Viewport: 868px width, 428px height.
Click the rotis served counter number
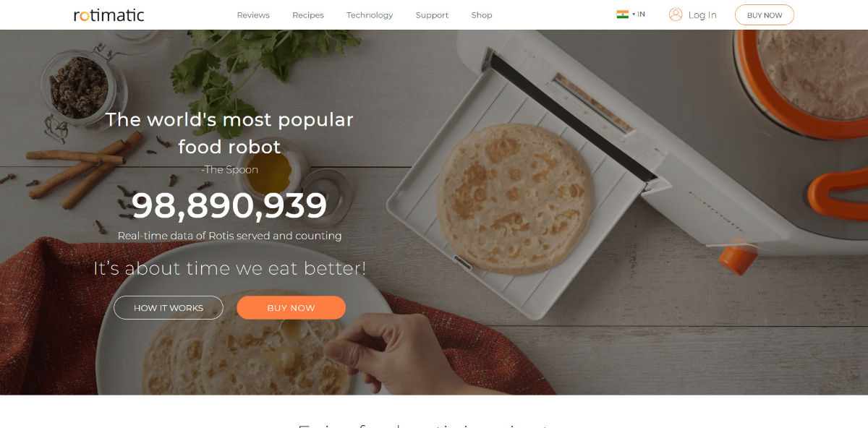pos(229,206)
